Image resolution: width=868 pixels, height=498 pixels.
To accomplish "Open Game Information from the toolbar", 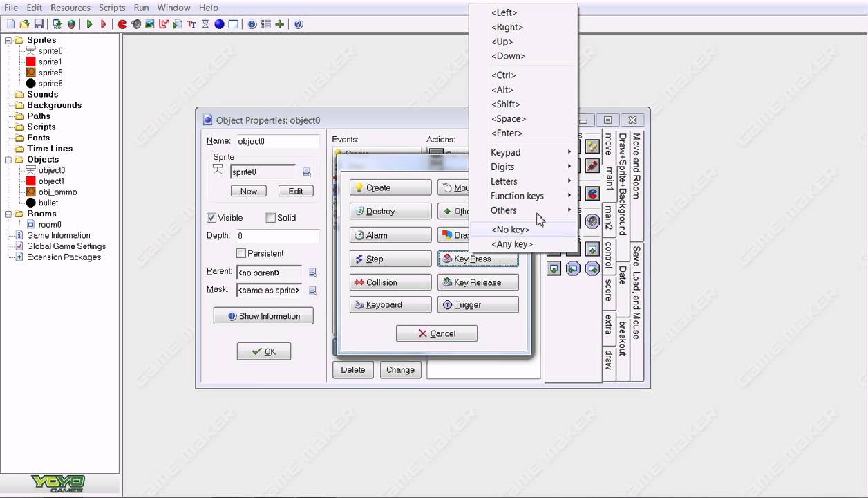I will pyautogui.click(x=252, y=24).
